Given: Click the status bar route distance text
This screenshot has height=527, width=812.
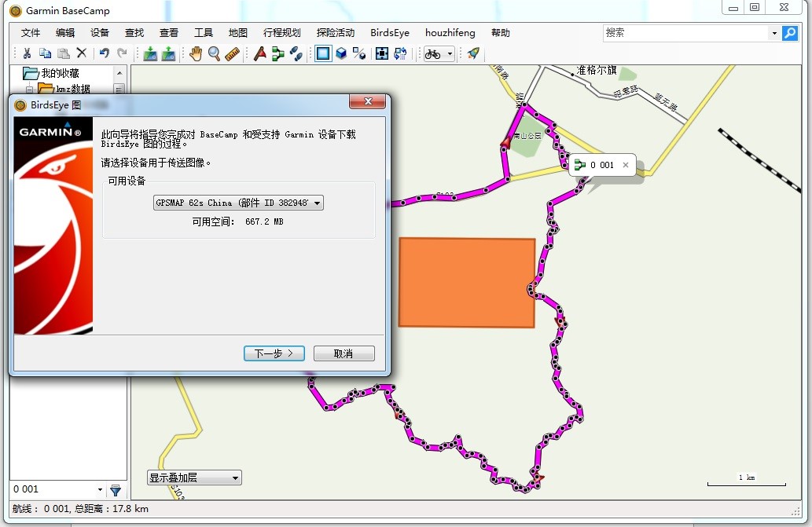Looking at the screenshot, I should click(x=80, y=509).
